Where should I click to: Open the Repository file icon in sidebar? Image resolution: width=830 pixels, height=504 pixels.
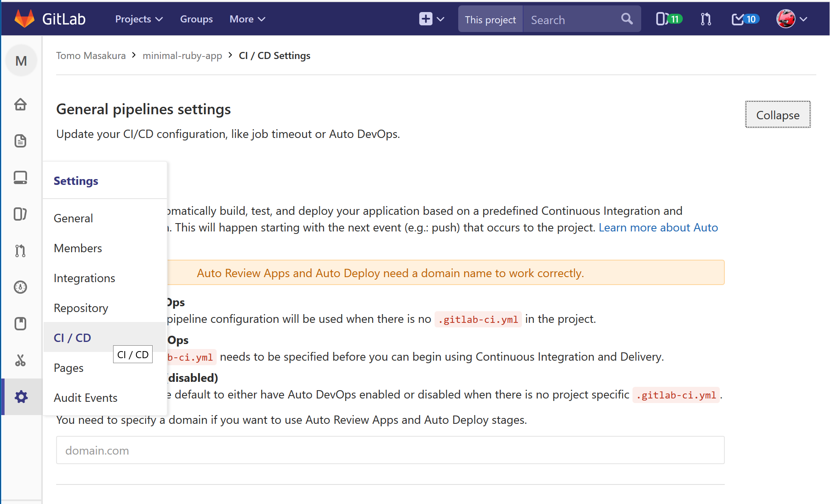click(x=20, y=141)
